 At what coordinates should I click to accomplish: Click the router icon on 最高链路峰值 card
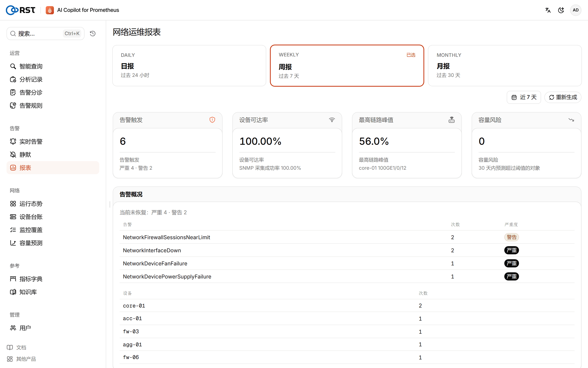coord(451,120)
